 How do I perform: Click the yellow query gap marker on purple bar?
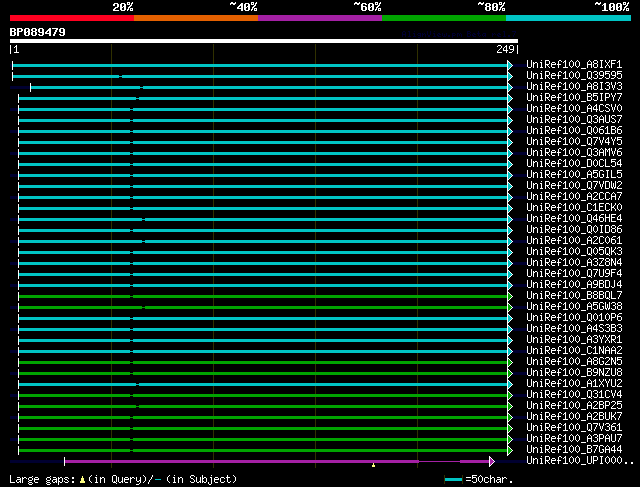point(373,464)
